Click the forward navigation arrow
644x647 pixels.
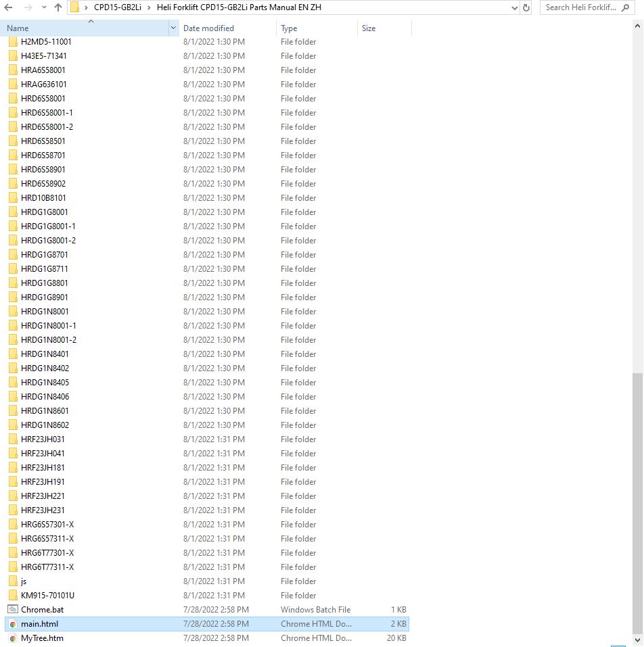(x=28, y=7)
